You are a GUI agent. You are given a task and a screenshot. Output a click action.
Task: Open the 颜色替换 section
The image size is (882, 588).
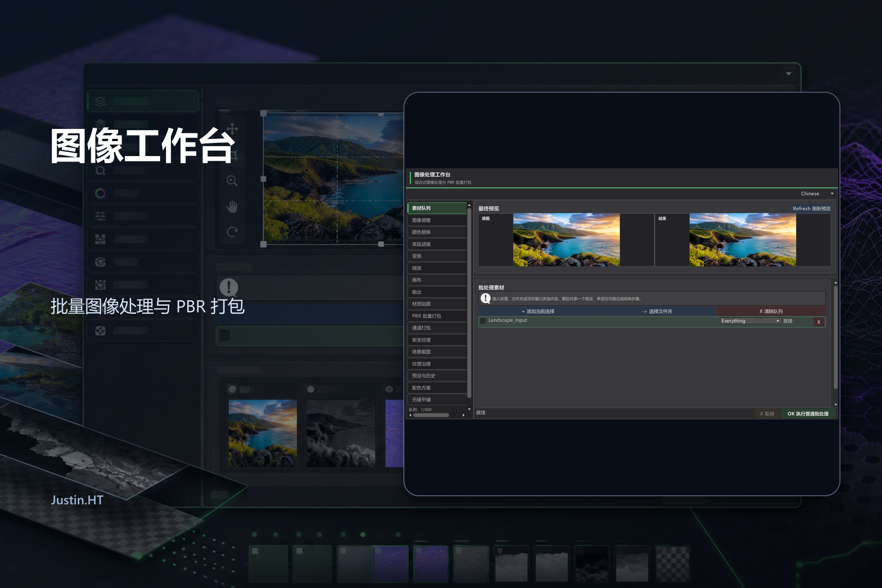[437, 232]
